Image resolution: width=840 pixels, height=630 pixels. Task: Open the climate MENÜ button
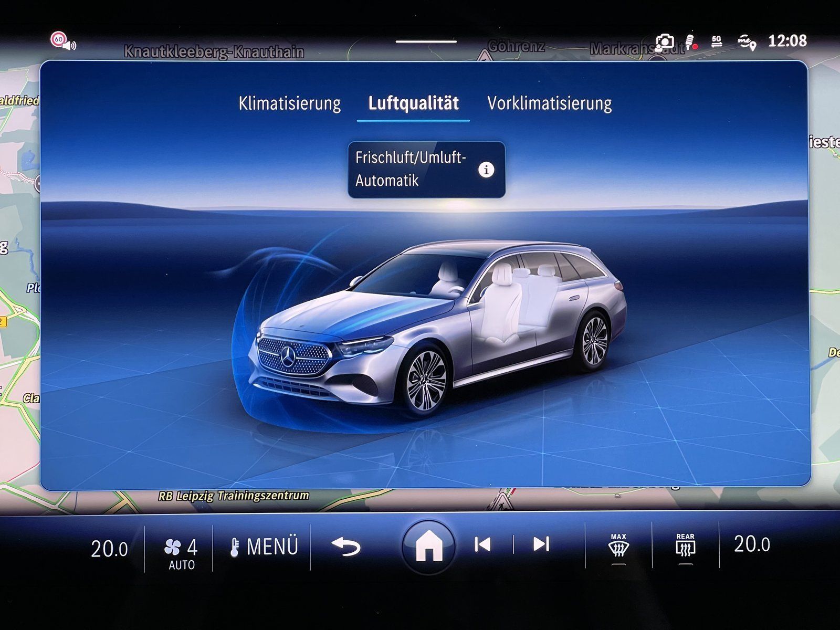click(264, 547)
